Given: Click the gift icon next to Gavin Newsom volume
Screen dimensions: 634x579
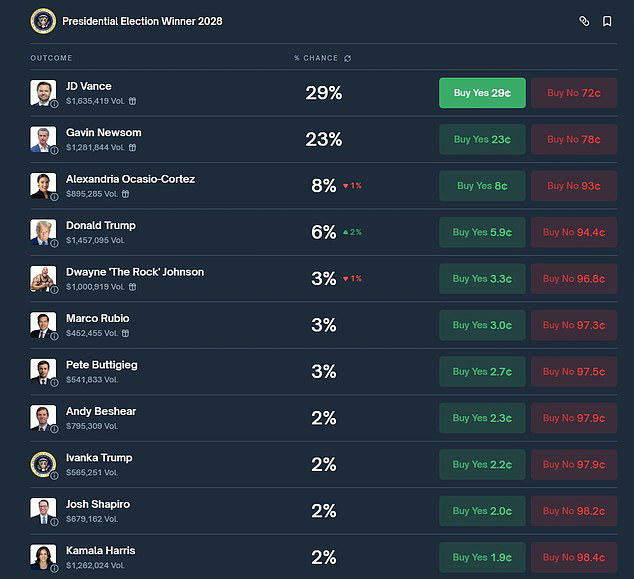Looking at the screenshot, I should click(x=132, y=148).
